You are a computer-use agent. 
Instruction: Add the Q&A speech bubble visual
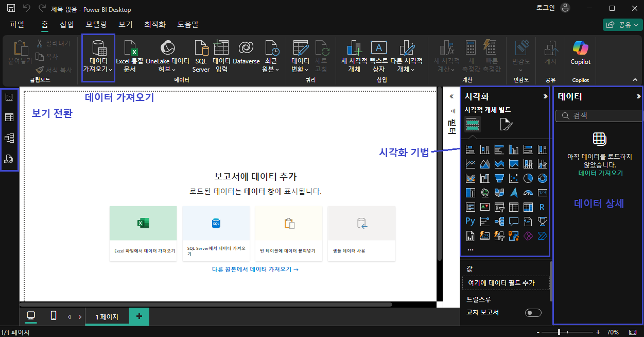[x=513, y=222]
